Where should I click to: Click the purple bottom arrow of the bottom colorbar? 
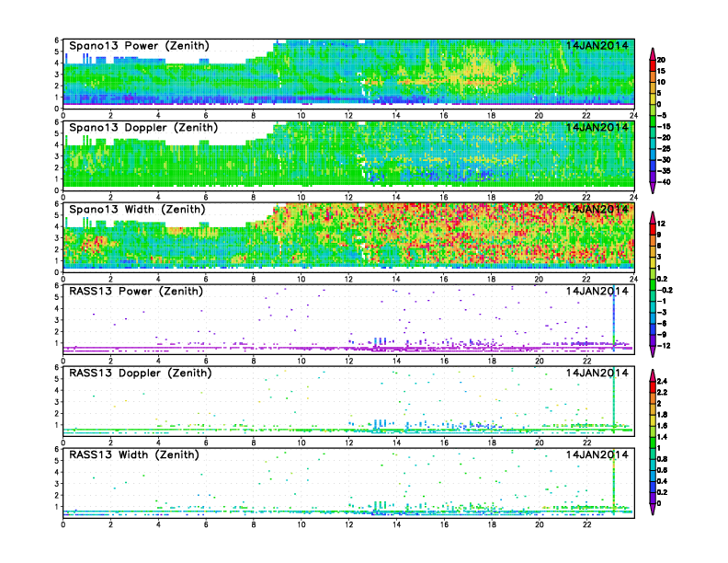click(653, 509)
